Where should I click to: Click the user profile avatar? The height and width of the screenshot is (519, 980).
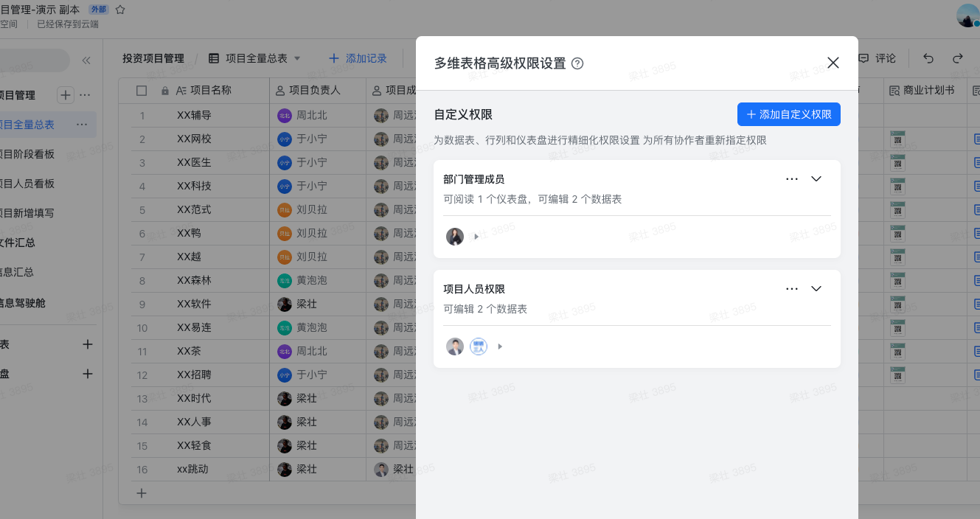pyautogui.click(x=967, y=15)
